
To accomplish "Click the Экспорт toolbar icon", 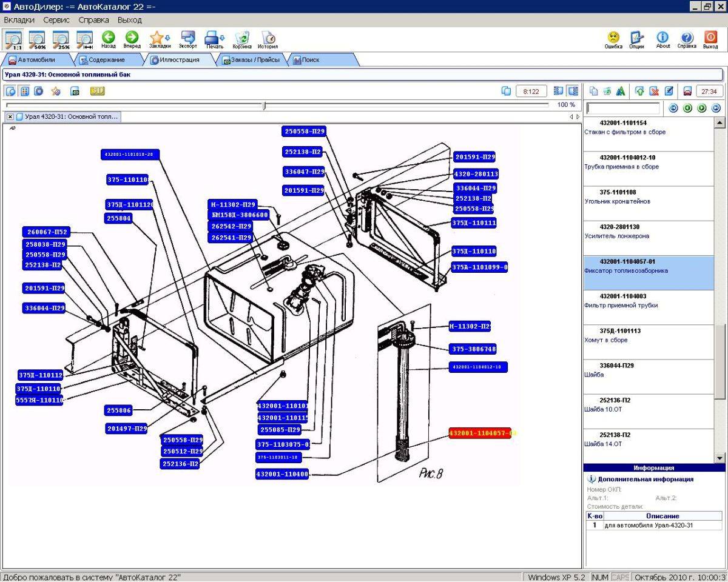I will 188,39.
